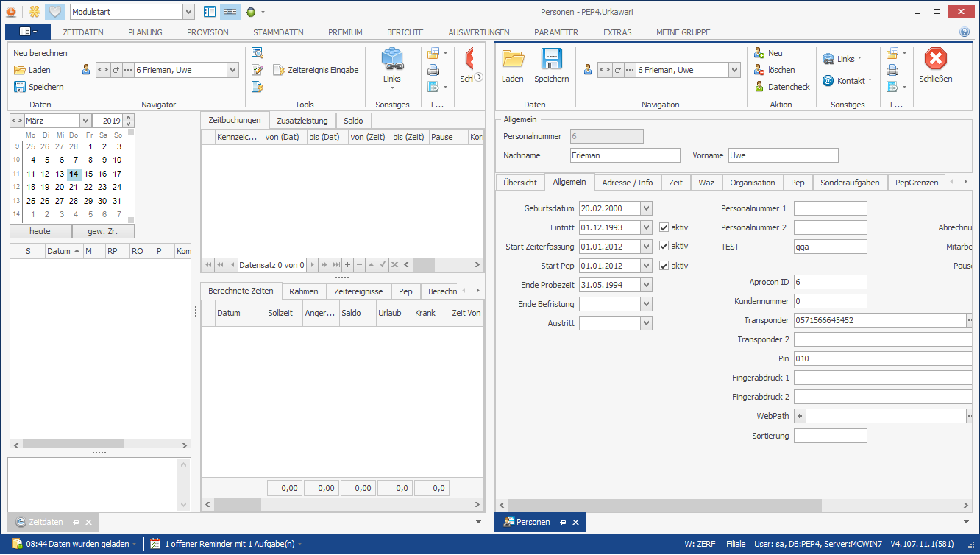Open the STAMMDATEN ribbon tab
Viewport: 980px width, 555px height.
pyautogui.click(x=278, y=32)
